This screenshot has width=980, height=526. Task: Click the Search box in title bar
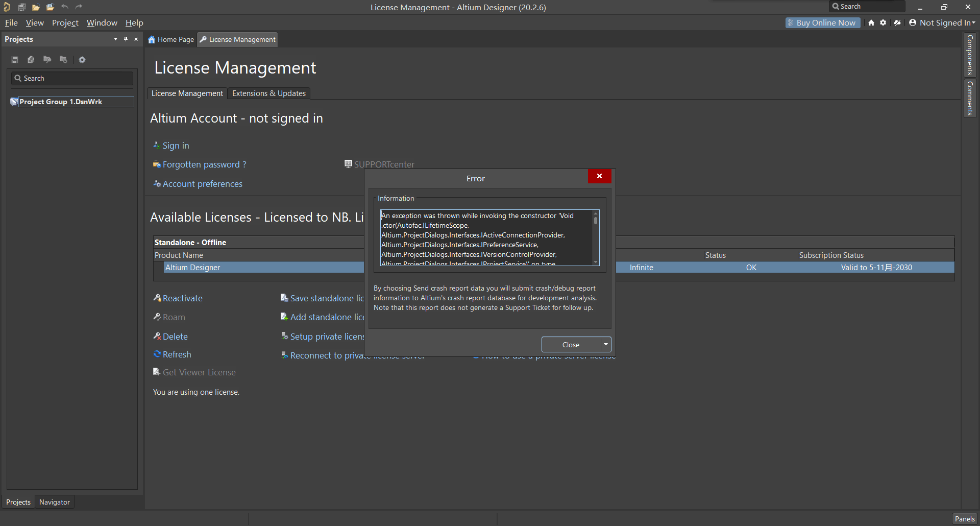point(867,6)
